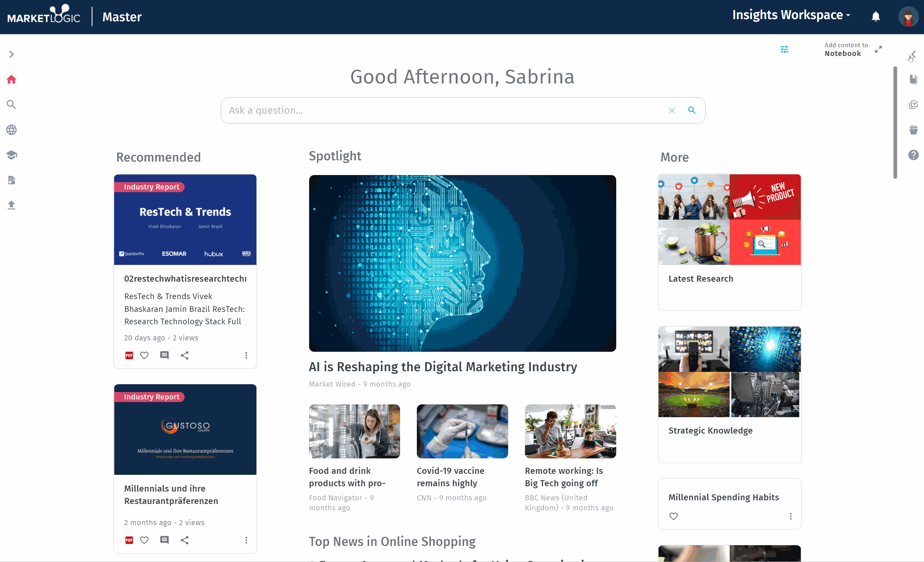Click the Expand to fullscreen icon
924x562 pixels.
click(x=879, y=50)
